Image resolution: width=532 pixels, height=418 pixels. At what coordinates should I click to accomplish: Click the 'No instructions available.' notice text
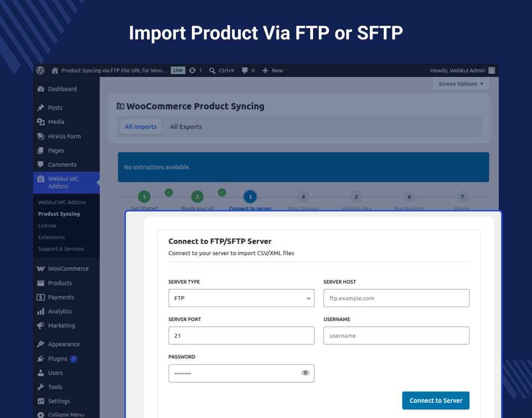(157, 167)
